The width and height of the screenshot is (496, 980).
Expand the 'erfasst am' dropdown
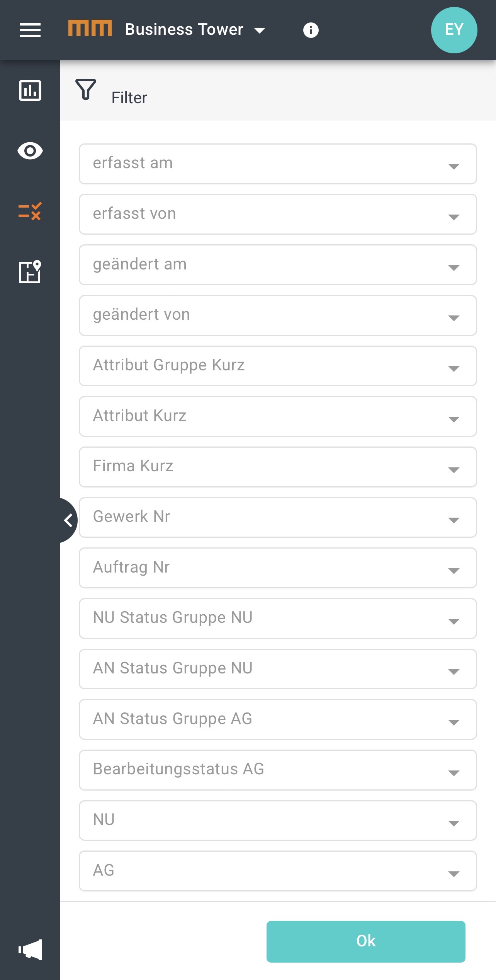click(277, 164)
